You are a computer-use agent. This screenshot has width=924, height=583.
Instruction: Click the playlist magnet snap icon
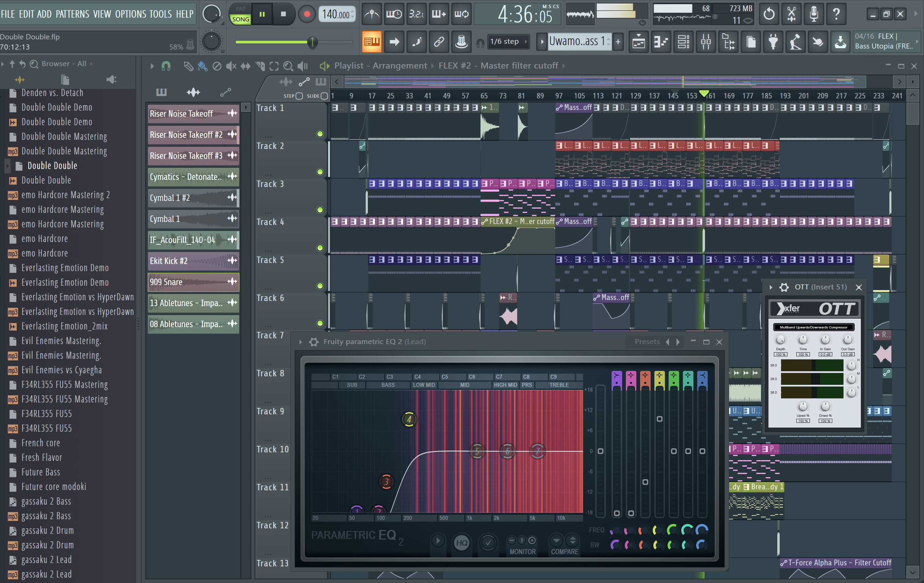pos(166,66)
